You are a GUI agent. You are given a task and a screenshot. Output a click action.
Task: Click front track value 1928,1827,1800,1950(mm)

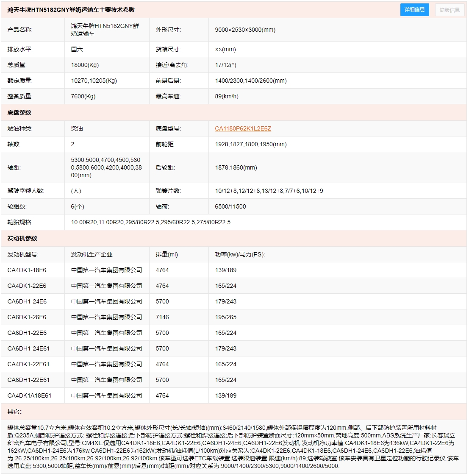tap(250, 144)
